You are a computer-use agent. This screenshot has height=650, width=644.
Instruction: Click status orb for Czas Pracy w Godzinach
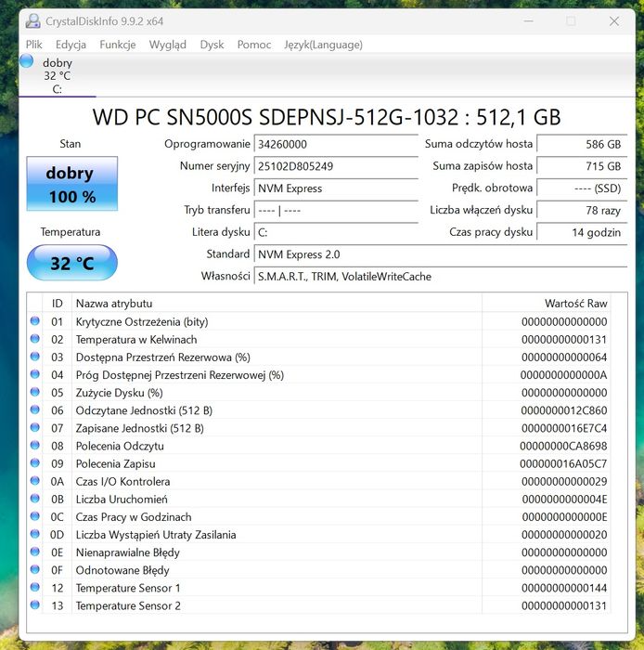34,516
